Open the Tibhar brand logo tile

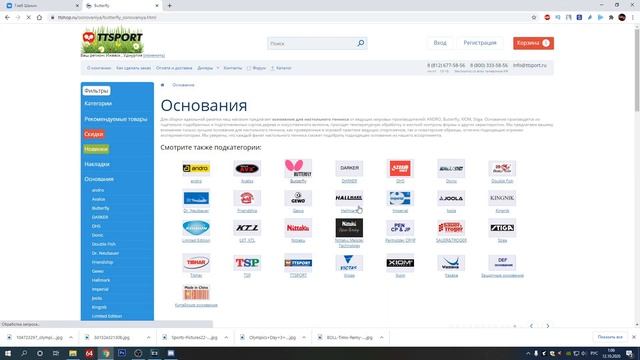pos(196,262)
